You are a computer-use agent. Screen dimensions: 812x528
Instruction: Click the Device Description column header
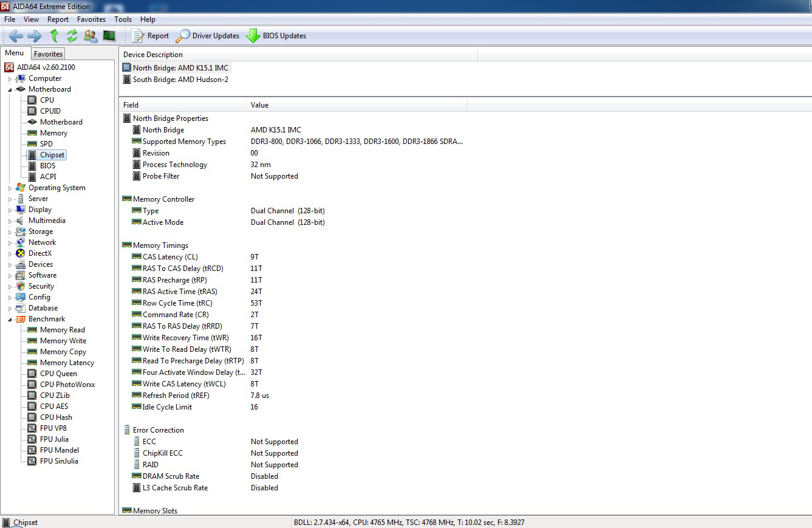click(x=298, y=55)
